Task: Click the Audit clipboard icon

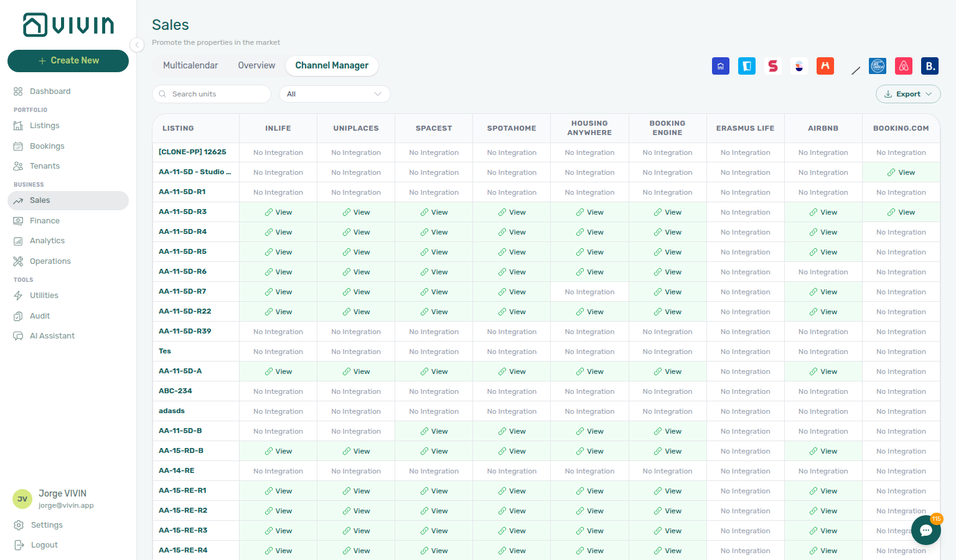Action: tap(18, 316)
